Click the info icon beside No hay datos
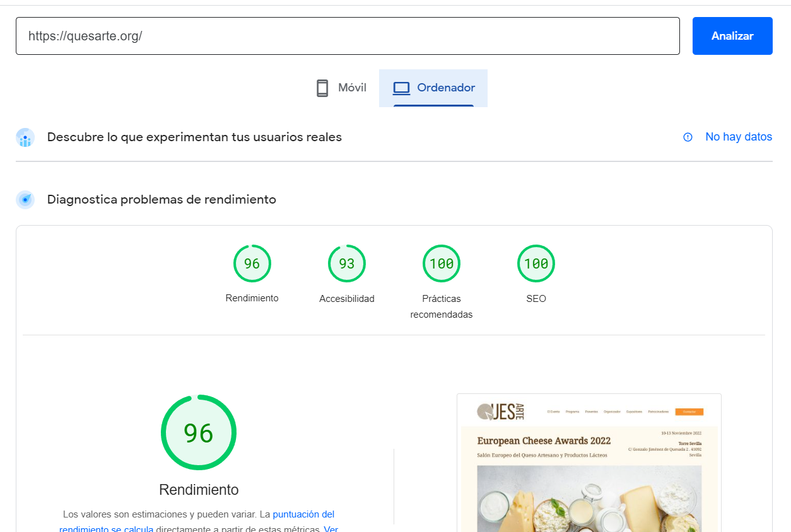This screenshot has width=791, height=532. click(x=688, y=137)
